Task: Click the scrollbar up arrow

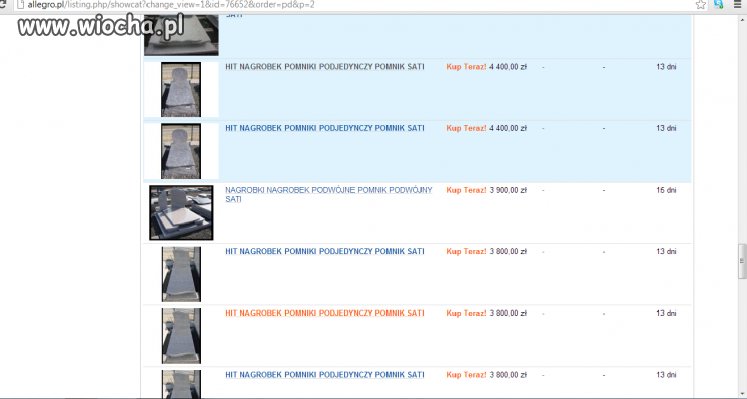Action: tap(742, 20)
